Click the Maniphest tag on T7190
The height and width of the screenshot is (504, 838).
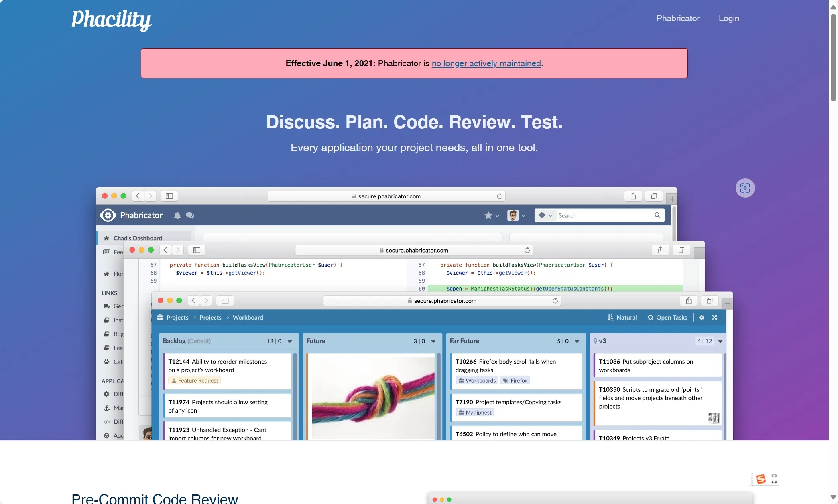(x=475, y=413)
